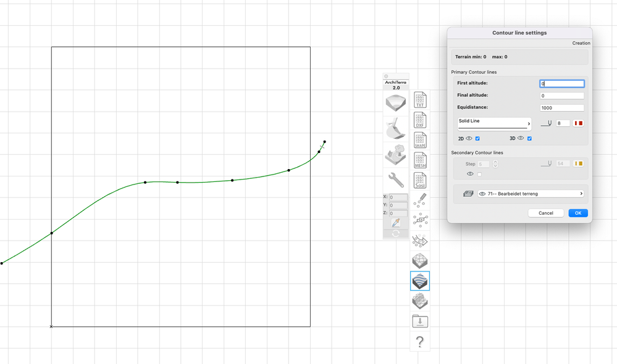This screenshot has width=617, height=364.
Task: Enable the secondary contour lines checkbox
Action: [x=479, y=174]
